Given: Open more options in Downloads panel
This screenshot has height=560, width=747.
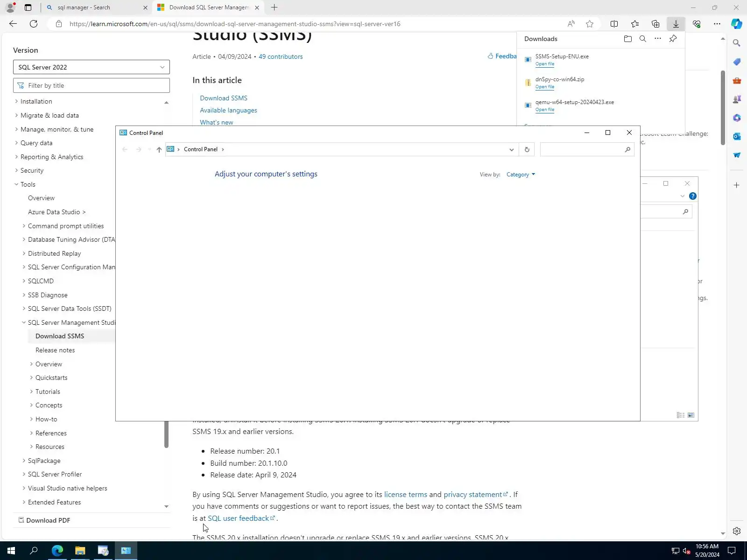Looking at the screenshot, I should [658, 39].
